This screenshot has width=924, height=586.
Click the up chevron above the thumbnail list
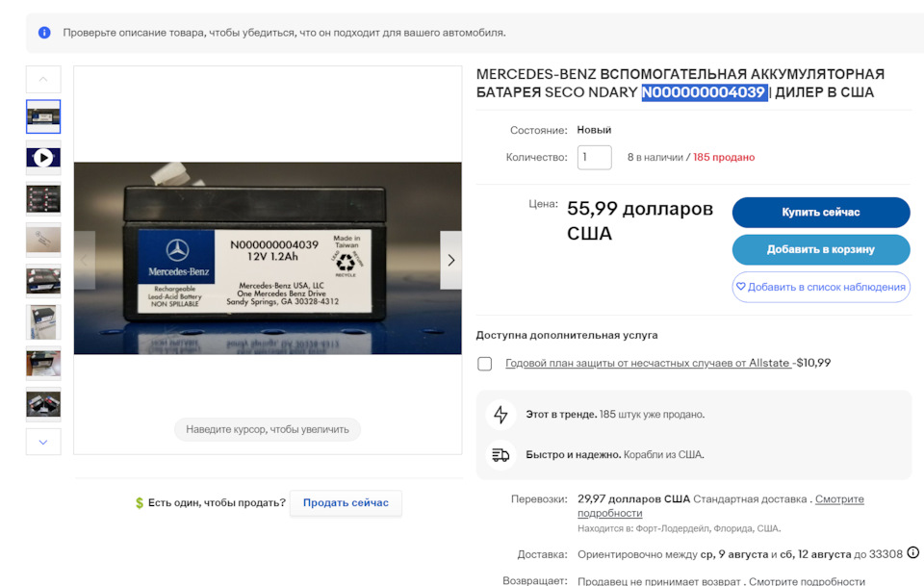coord(43,79)
